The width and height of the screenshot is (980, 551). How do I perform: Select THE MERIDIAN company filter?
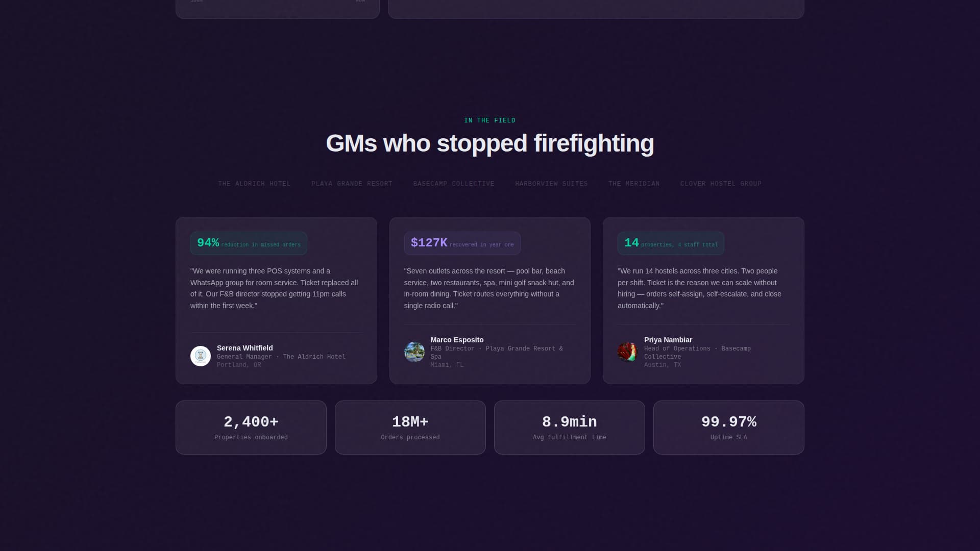[633, 184]
